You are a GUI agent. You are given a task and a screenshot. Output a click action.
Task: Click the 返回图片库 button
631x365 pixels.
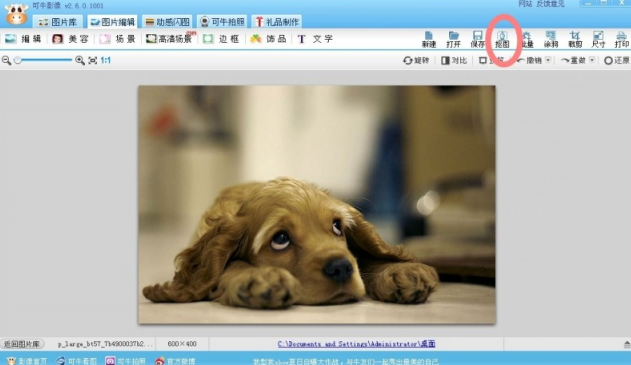(22, 344)
